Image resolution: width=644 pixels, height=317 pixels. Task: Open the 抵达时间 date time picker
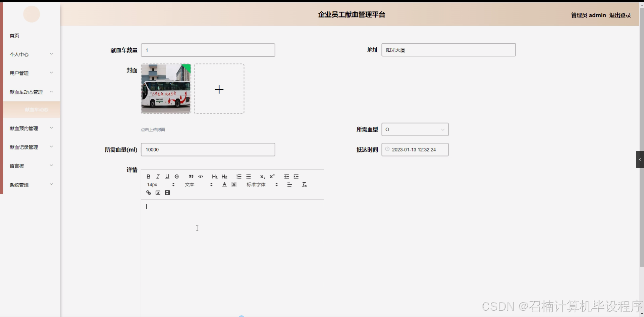coord(415,150)
